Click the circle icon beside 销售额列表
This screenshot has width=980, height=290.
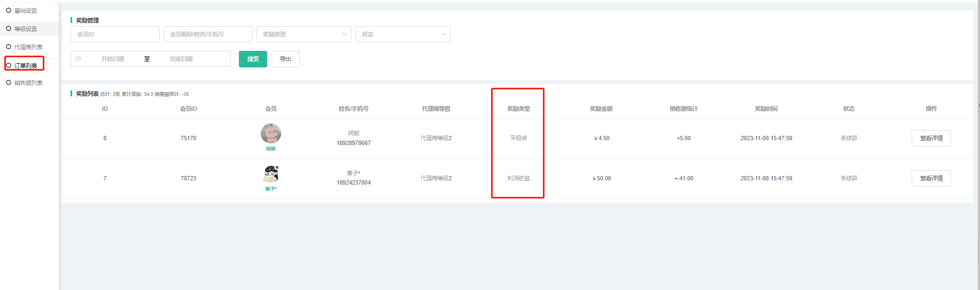(x=9, y=82)
